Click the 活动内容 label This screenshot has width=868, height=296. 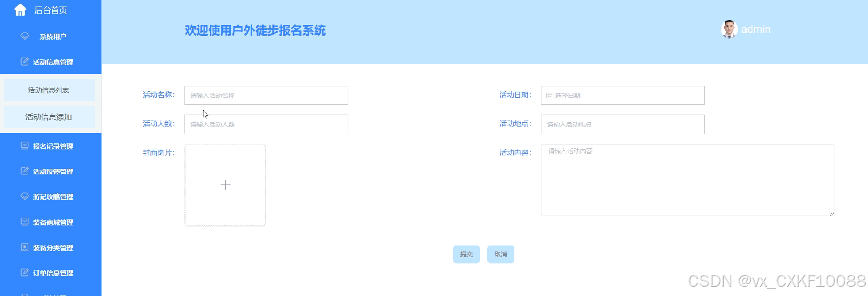(515, 153)
